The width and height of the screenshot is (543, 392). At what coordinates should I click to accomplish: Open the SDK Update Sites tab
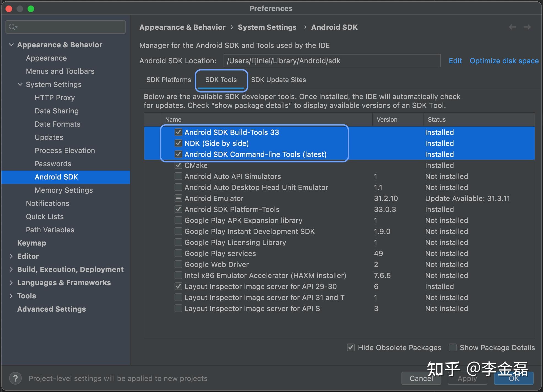[278, 80]
